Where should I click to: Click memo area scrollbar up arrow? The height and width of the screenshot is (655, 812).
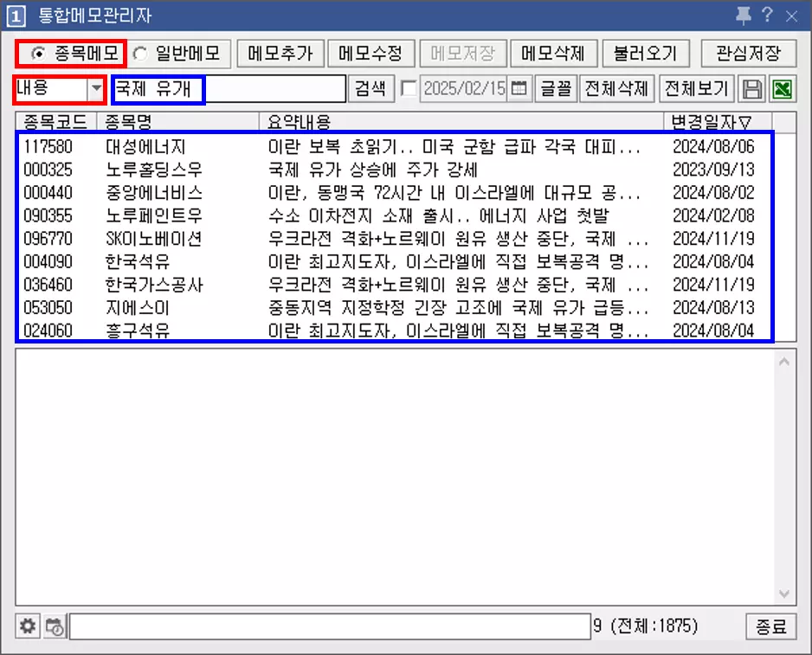click(784, 362)
